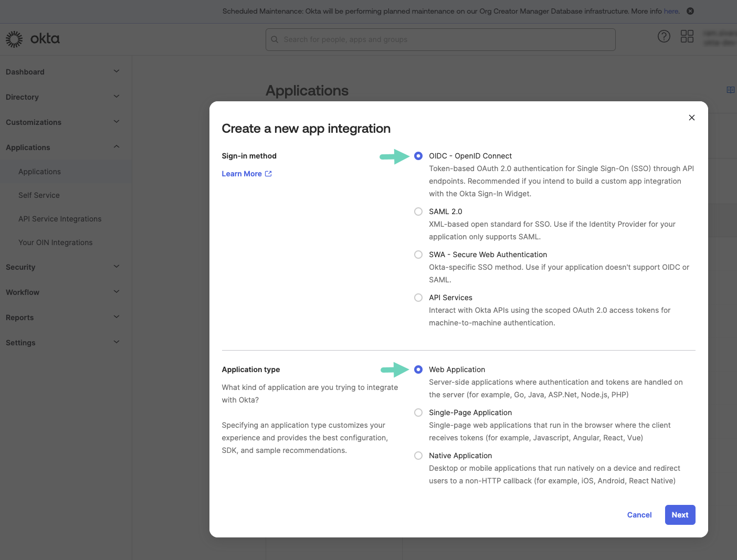Open Self Service in the sidebar
This screenshot has width=737, height=560.
[x=39, y=195]
